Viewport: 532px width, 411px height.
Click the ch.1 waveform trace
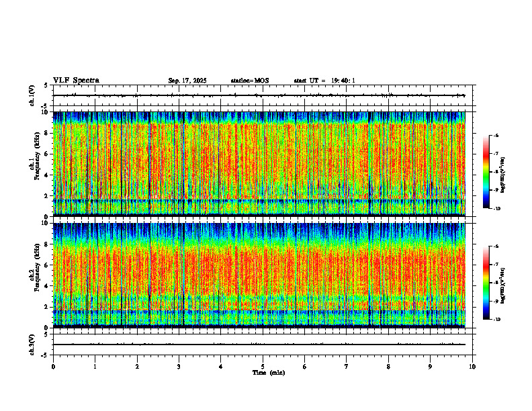click(259, 95)
